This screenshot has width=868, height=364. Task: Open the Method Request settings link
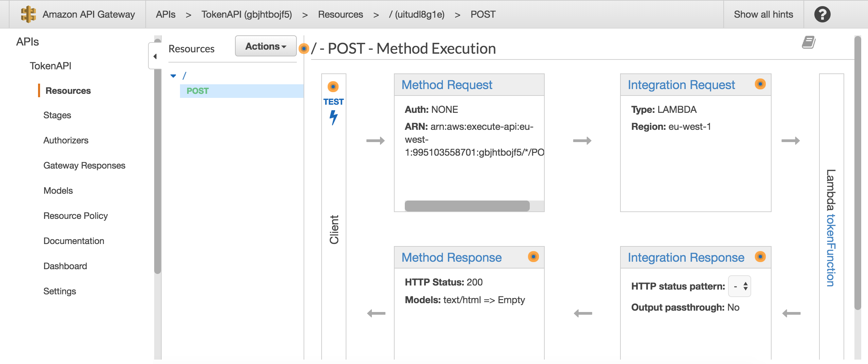447,84
